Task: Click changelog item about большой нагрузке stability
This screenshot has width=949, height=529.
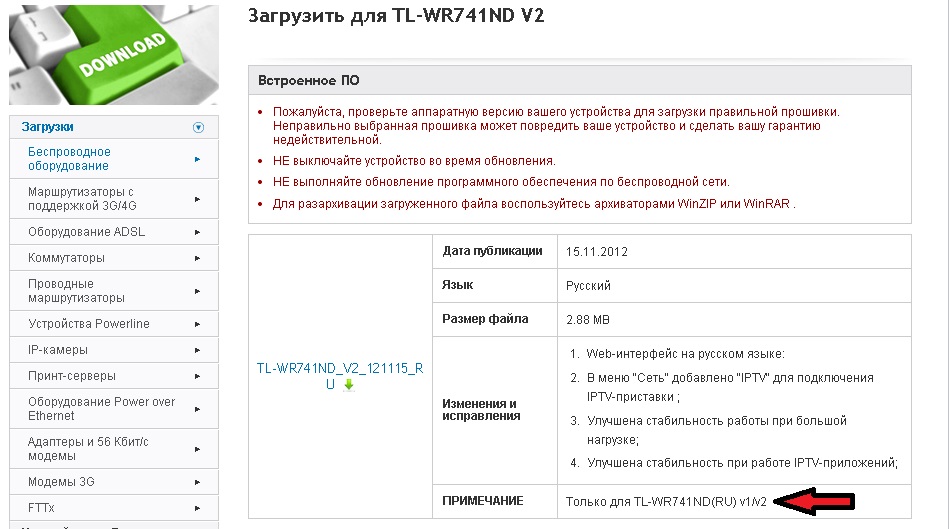Action: coord(717,430)
